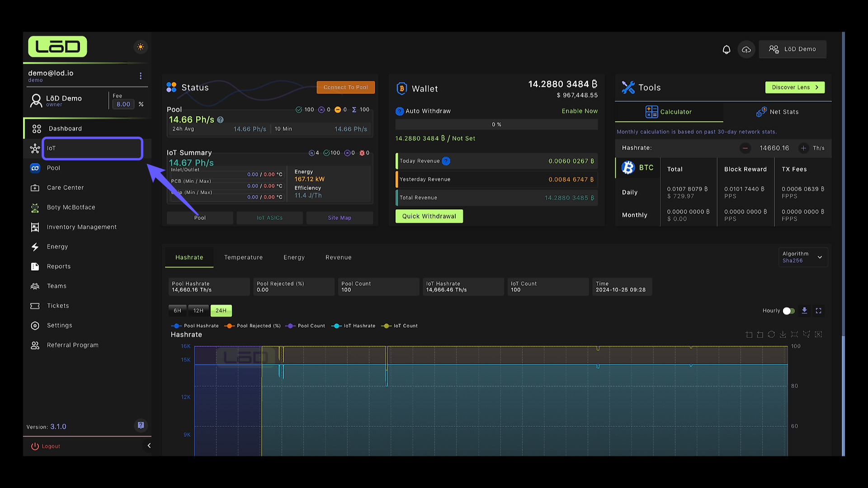Click the LōD Demo account button
Screen dimensions: 868x488
tap(793, 49)
